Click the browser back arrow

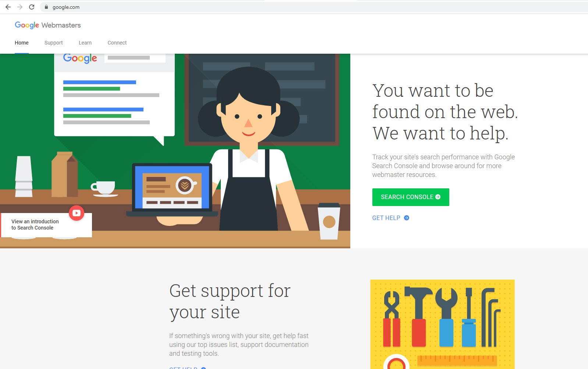(8, 7)
